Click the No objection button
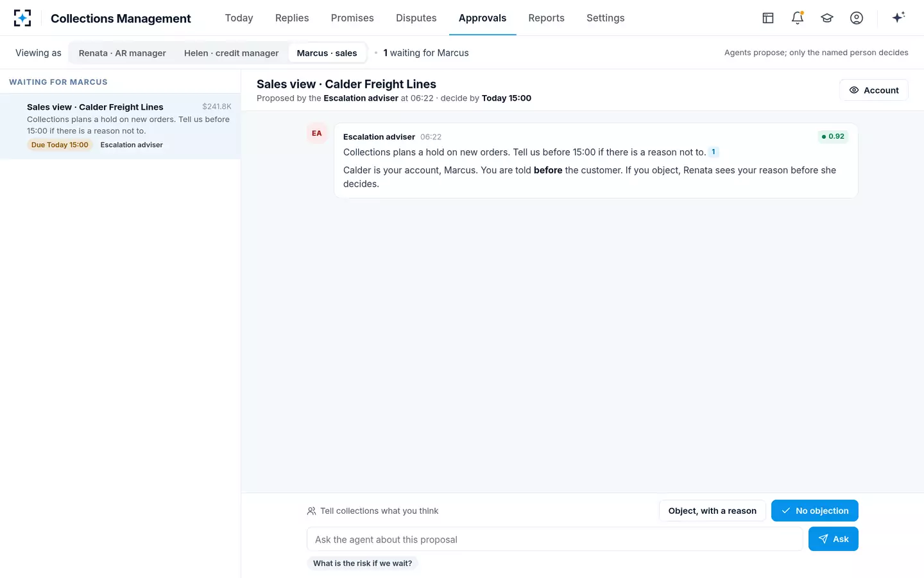 point(815,511)
